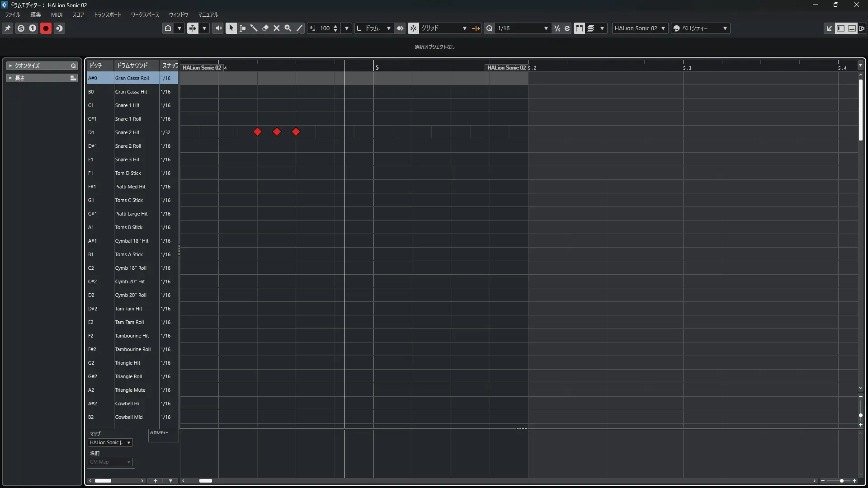
Task: Click the ドラムサウンド column header
Action: click(x=132, y=66)
